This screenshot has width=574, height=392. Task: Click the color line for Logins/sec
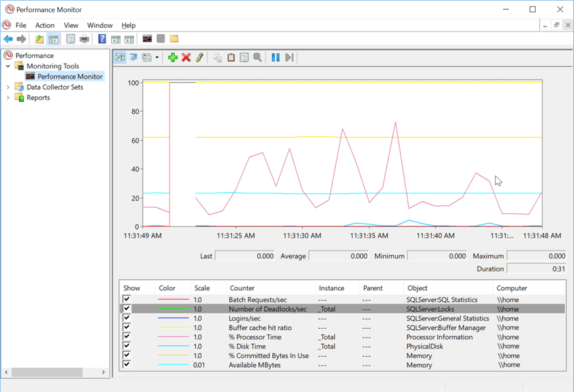174,318
